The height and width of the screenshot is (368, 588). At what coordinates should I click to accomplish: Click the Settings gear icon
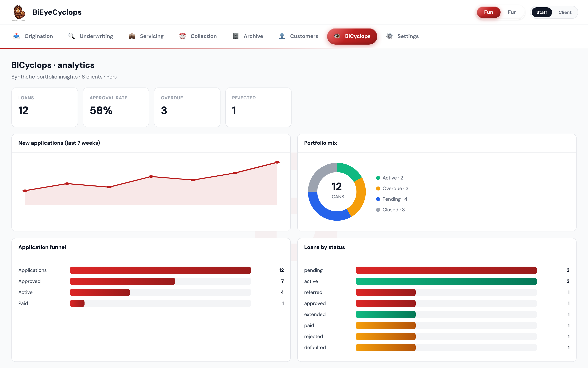coord(389,36)
